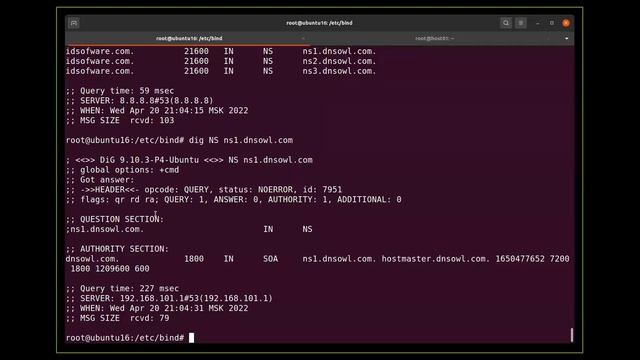Click ns3.dnsowl.com. NS record value
The height and width of the screenshot is (360, 640).
point(339,71)
